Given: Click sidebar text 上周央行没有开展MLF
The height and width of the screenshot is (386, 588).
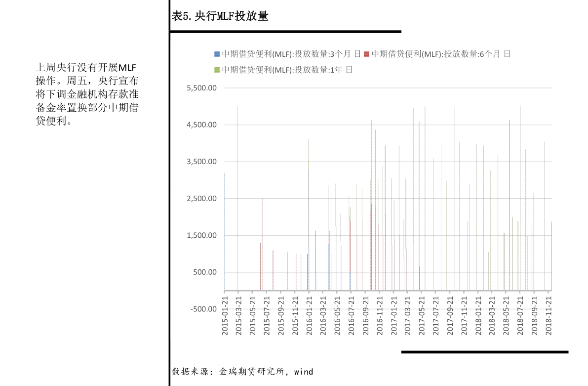Looking at the screenshot, I should click(86, 68).
